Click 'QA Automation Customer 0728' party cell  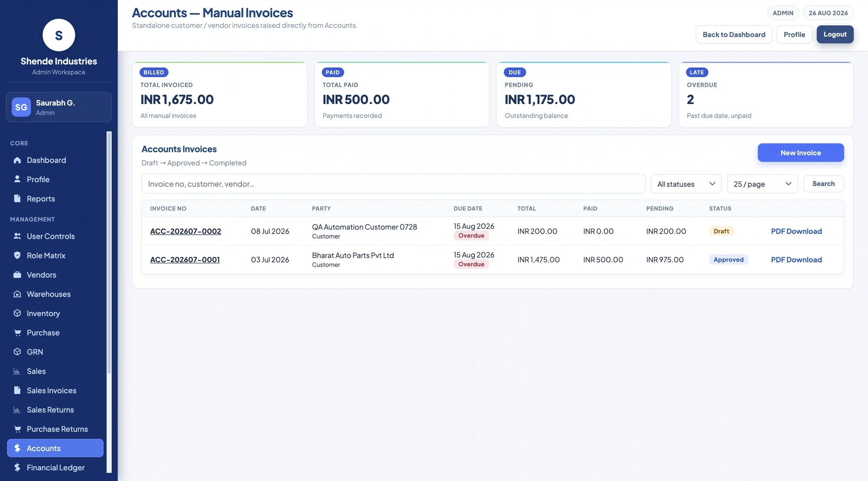[x=364, y=227]
